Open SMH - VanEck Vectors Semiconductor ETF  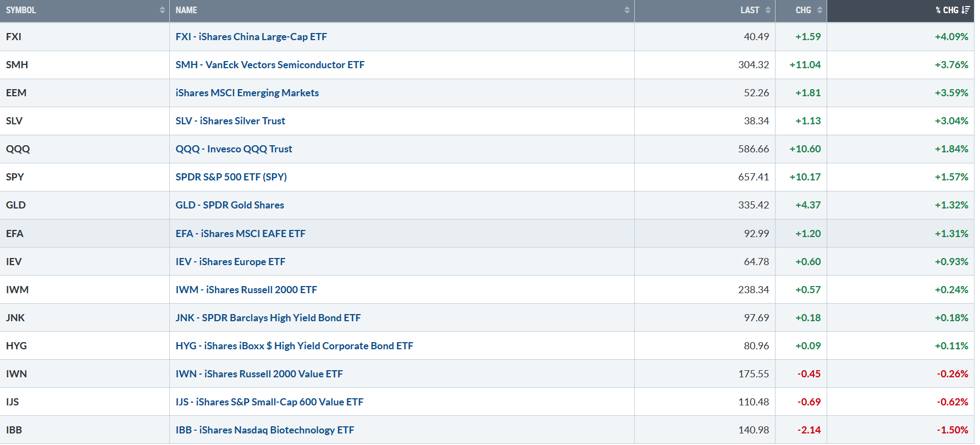point(270,65)
